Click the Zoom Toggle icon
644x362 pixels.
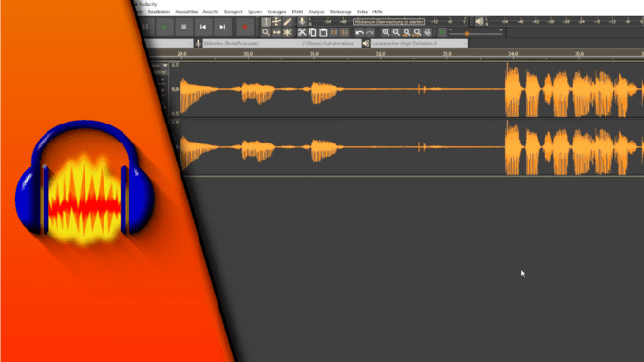[427, 32]
